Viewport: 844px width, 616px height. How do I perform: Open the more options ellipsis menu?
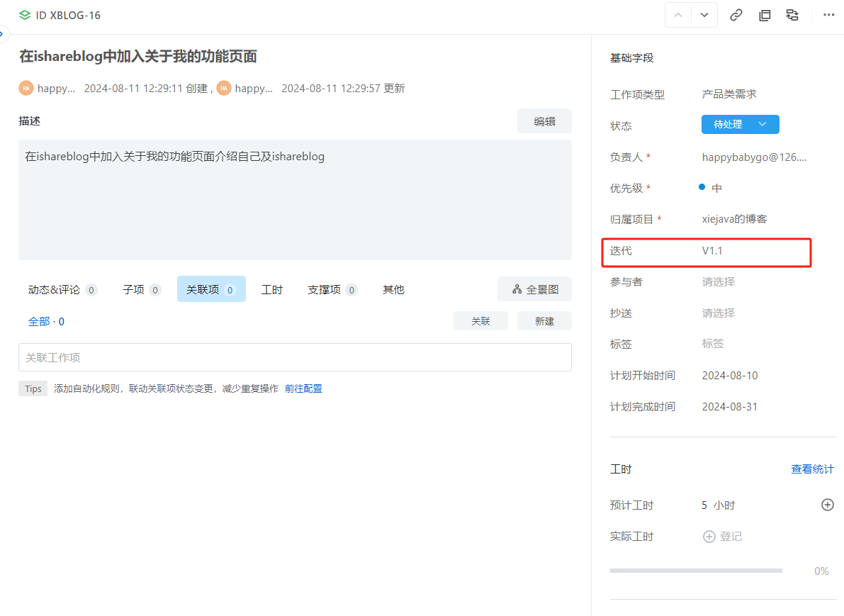click(828, 15)
